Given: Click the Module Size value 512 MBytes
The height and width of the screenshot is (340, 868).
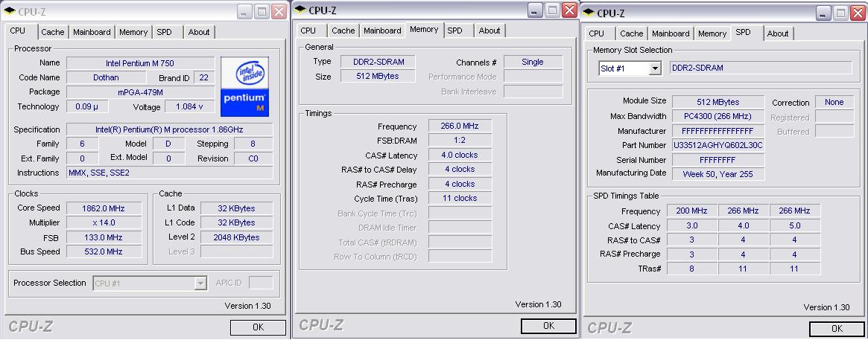Looking at the screenshot, I should click(718, 102).
